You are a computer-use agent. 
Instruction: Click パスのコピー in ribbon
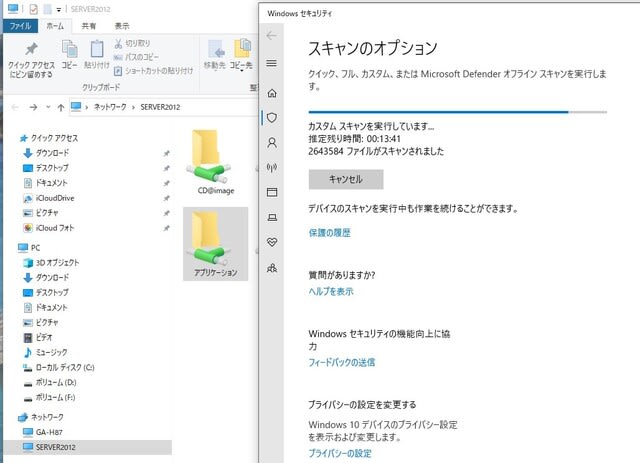136,57
